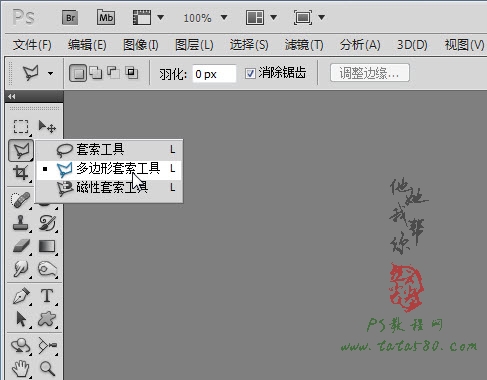
Task: Expand the arrange documents dropdown arrow
Action: point(273,17)
